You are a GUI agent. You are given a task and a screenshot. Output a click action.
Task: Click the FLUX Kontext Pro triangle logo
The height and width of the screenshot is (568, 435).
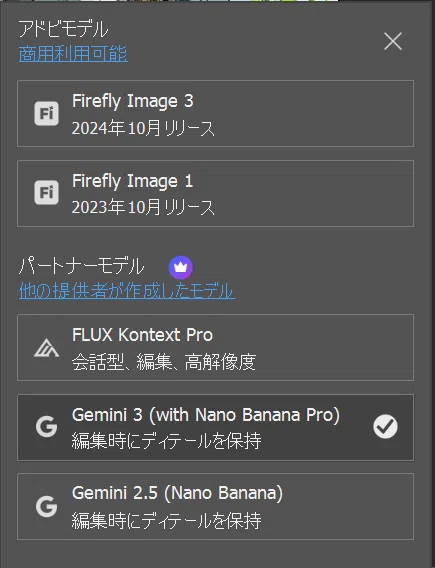[46, 348]
